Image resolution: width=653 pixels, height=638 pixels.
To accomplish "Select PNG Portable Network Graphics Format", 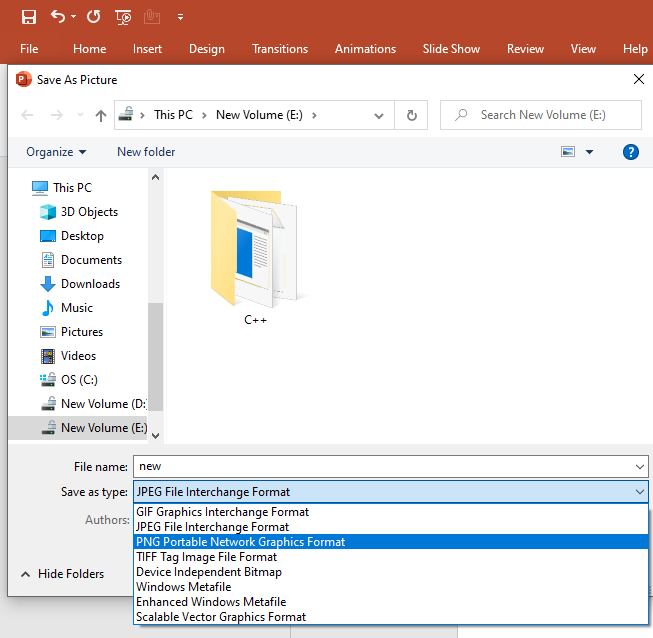I will click(240, 542).
